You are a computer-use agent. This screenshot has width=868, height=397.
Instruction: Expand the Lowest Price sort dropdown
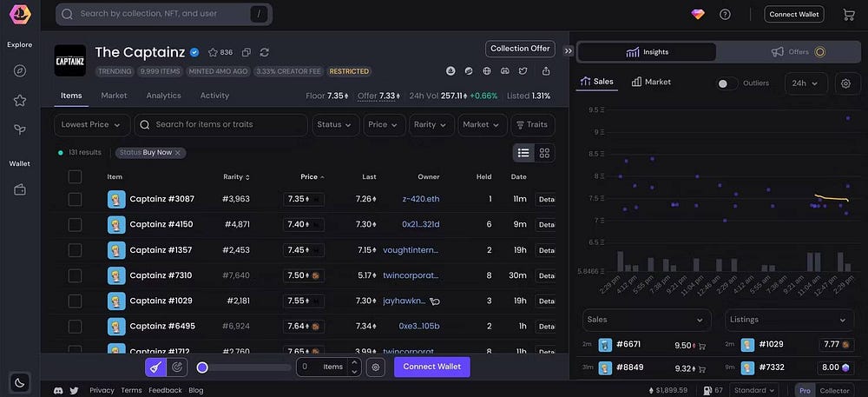coord(92,124)
